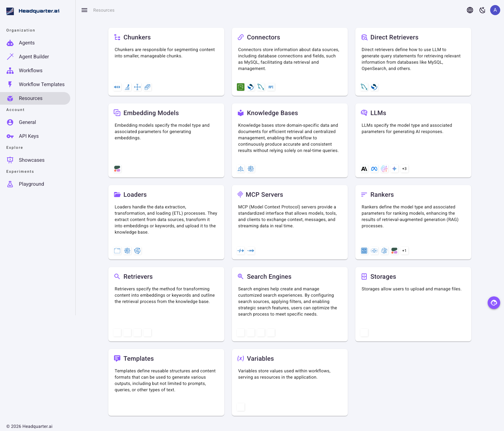Screen dimensions: 504x431
Task: Click the folder icon in the Loaders card
Action: [117, 251]
